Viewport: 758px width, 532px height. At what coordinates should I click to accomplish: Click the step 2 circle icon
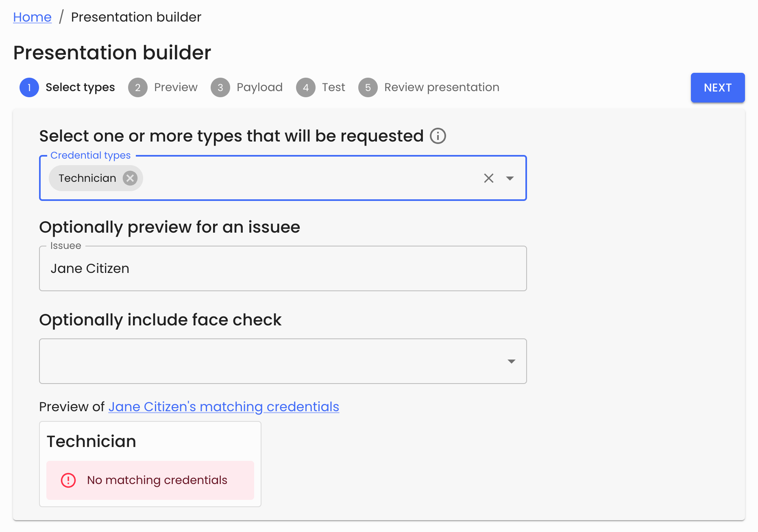tap(138, 87)
